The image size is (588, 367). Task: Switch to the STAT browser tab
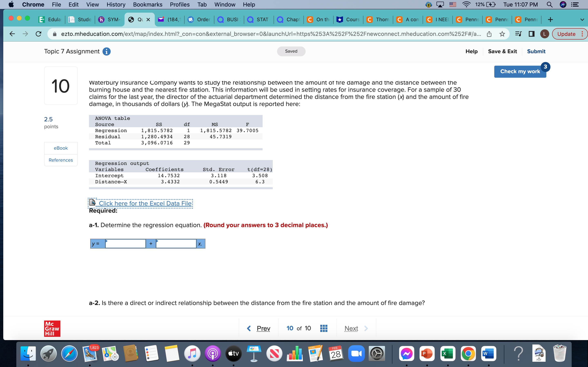[259, 19]
